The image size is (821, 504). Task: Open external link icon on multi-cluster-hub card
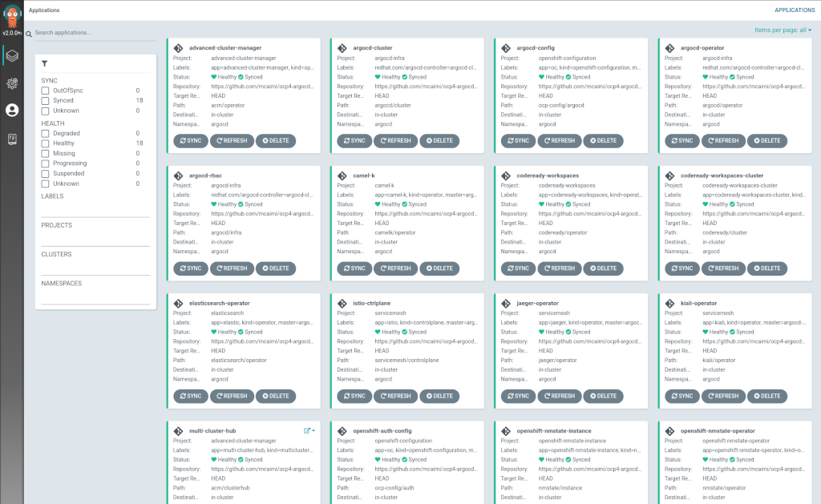[x=307, y=431]
